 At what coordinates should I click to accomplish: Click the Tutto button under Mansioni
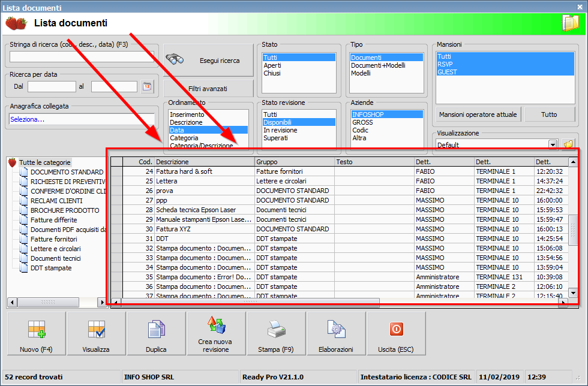[x=550, y=114]
